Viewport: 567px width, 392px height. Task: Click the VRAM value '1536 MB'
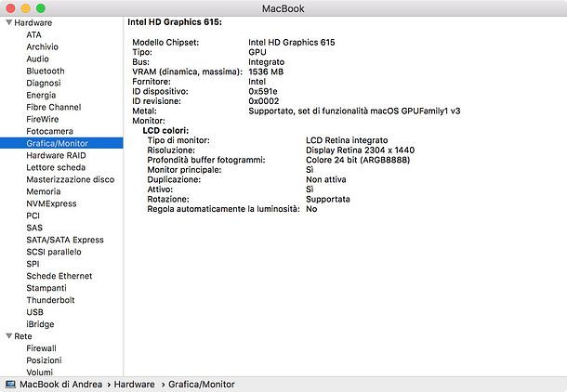(266, 72)
